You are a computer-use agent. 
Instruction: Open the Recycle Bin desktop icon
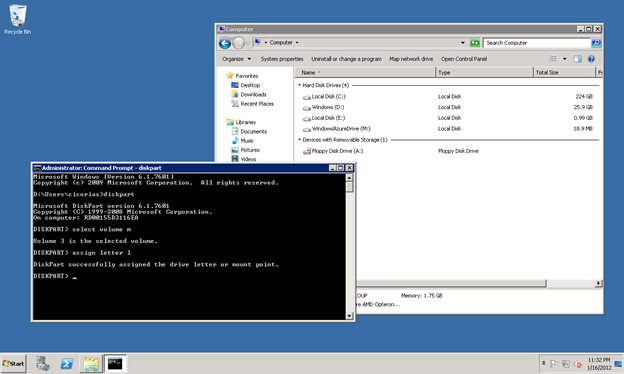click(x=18, y=19)
